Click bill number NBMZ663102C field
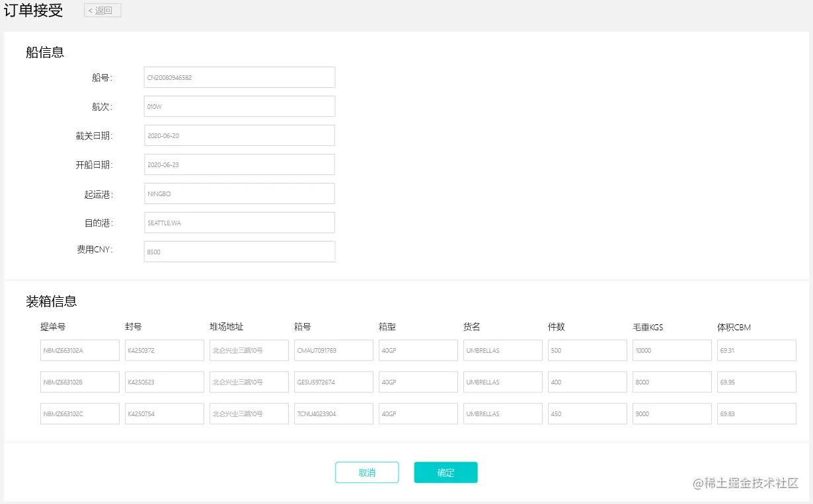 [80, 414]
